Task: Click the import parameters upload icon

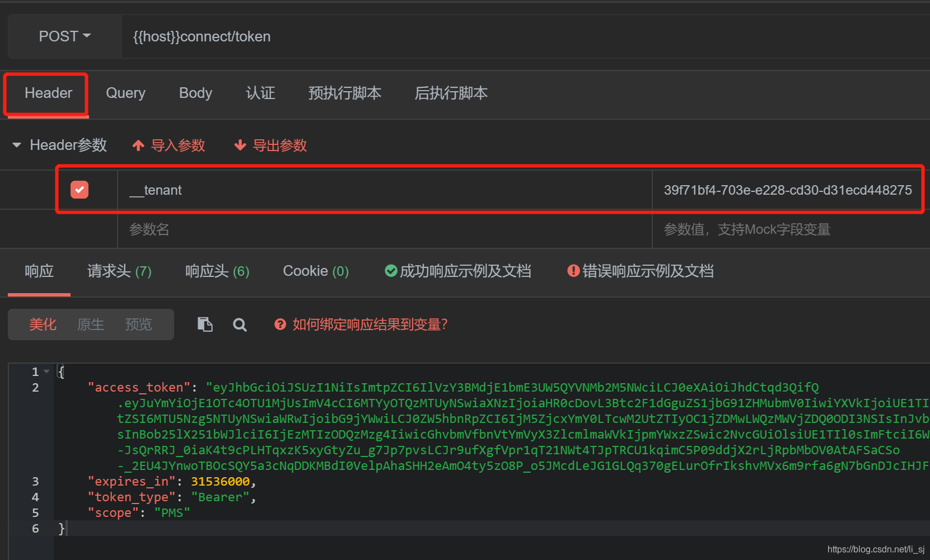Action: coord(138,145)
